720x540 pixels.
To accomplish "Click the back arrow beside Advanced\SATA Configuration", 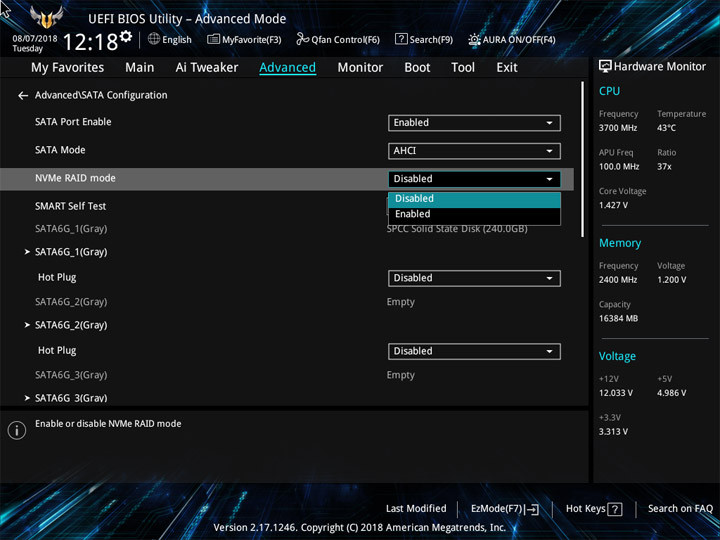I will pos(22,96).
